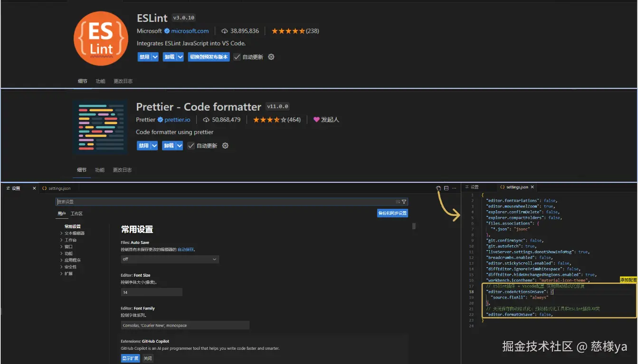The width and height of the screenshot is (638, 364).
Task: Click ESLint 卸载 button
Action: (x=169, y=57)
